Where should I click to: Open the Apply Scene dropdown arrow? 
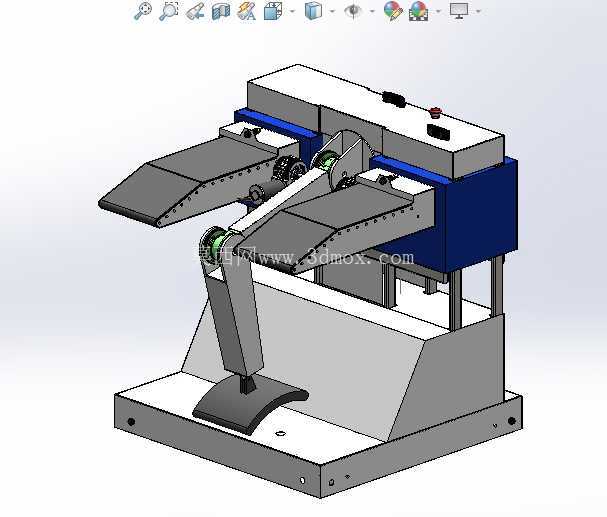(x=439, y=11)
